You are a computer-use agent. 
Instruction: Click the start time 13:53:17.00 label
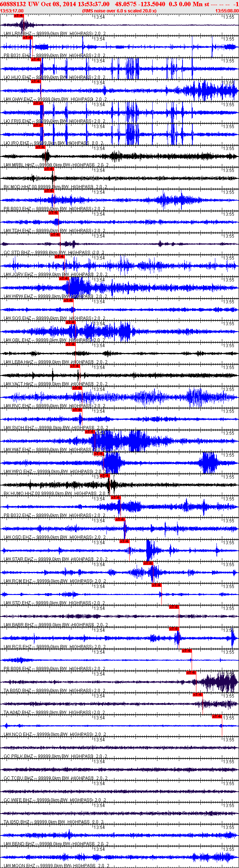[12, 11]
